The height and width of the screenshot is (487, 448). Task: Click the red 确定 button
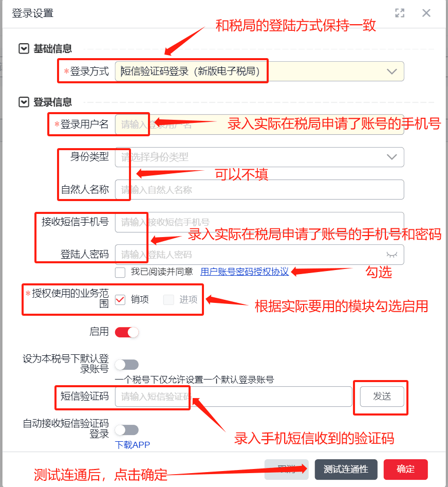405,470
